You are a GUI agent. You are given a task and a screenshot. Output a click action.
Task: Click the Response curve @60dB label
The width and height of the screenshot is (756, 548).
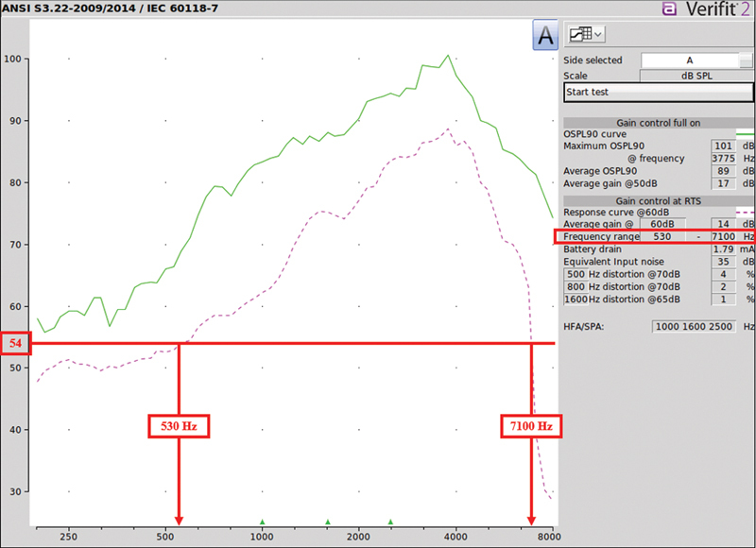616,212
